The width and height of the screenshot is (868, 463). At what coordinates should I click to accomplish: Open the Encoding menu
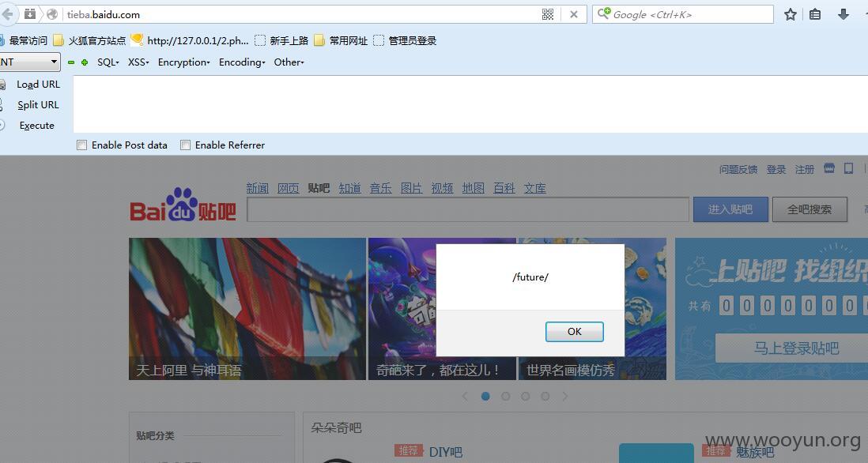[242, 62]
